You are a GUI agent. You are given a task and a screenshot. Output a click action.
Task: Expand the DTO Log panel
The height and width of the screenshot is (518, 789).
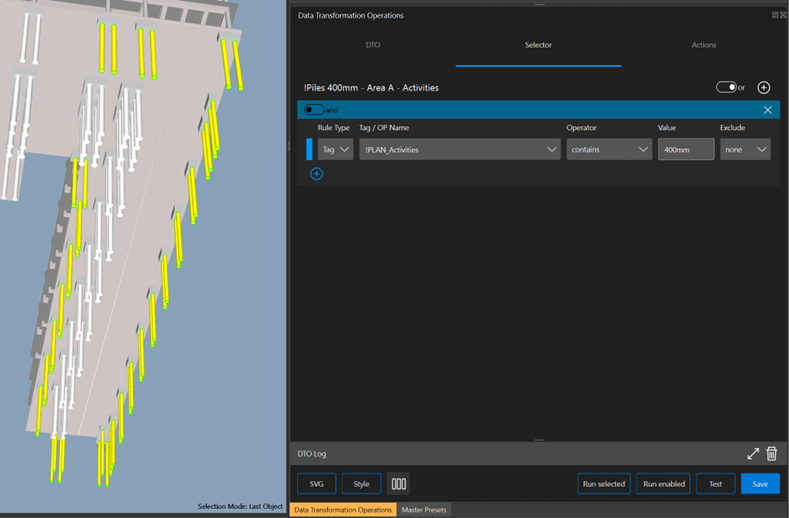753,454
